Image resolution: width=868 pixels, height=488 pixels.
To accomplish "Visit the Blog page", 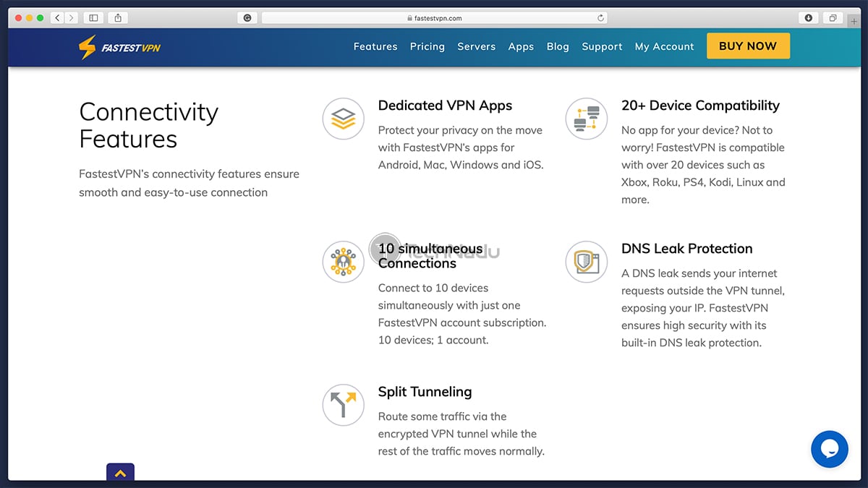I will pos(558,46).
